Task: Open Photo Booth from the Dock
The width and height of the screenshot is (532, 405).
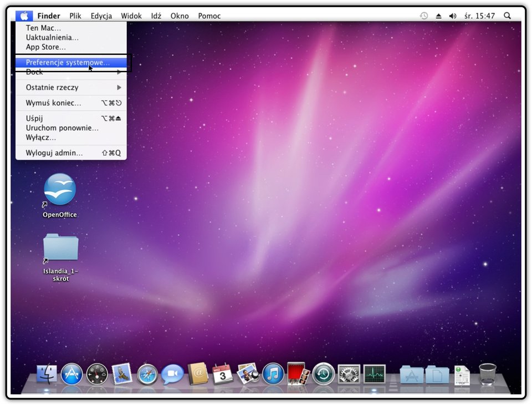Action: (298, 374)
